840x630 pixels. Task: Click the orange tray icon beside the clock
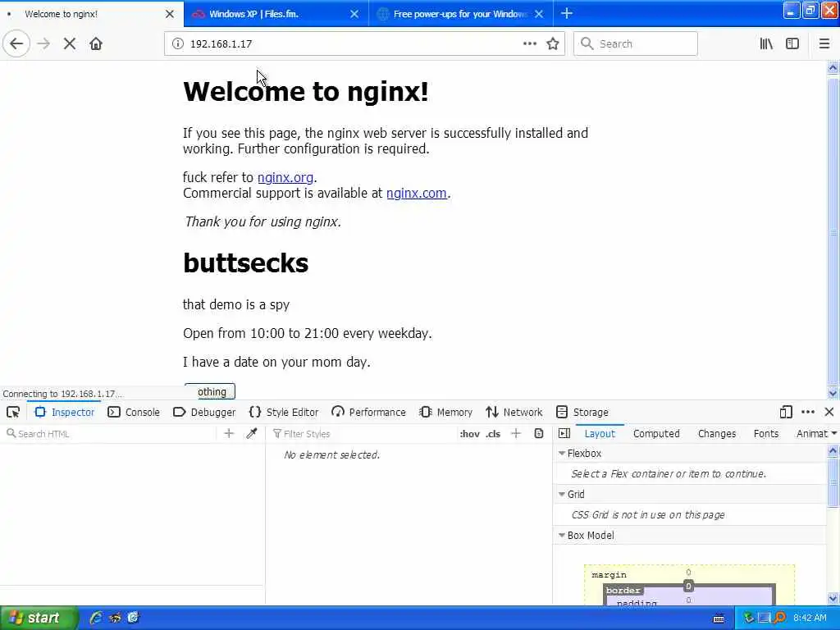(779, 618)
